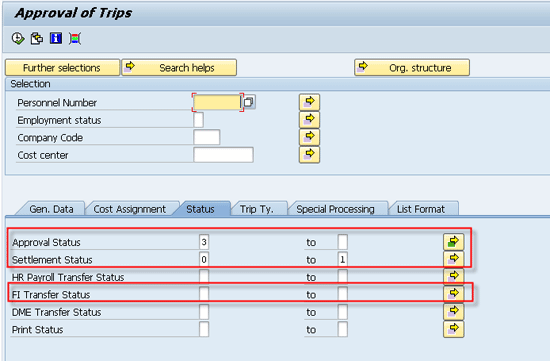
Task: Click the Settlement Status from field containing 0
Action: tap(204, 259)
